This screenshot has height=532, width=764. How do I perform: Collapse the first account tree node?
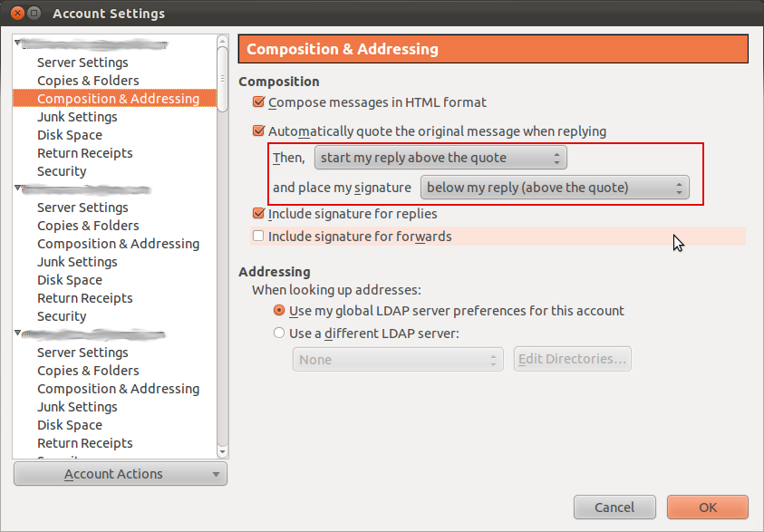[18, 44]
